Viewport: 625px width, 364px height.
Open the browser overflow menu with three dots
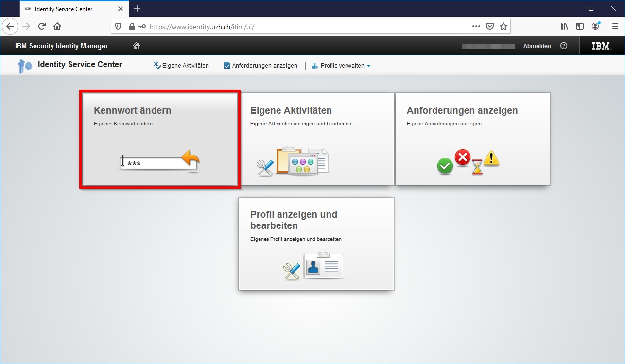click(x=476, y=26)
